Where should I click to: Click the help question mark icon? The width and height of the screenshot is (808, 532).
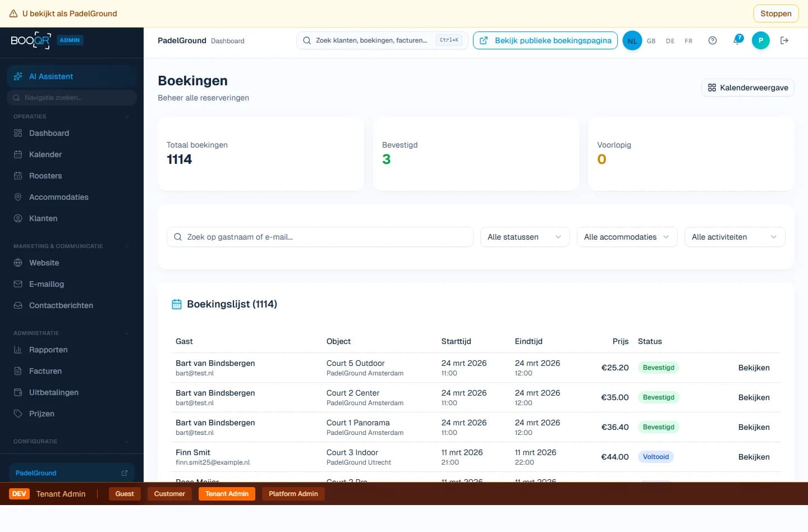(713, 40)
